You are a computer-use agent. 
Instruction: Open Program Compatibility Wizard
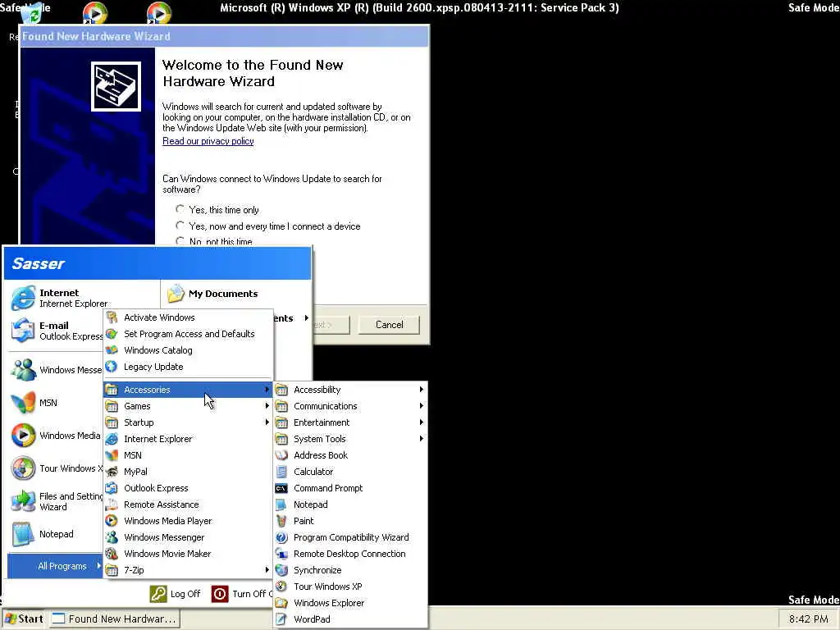(350, 537)
